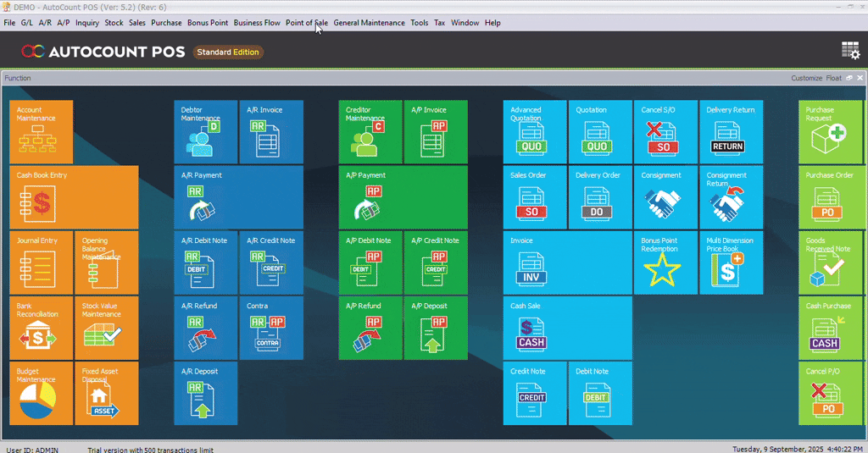868x453 pixels.
Task: Click the Sales Order tile
Action: pyautogui.click(x=534, y=196)
